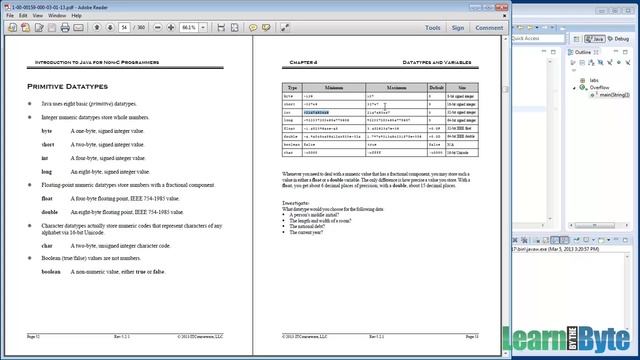Open the zoom level dropdown arrow

click(x=203, y=28)
